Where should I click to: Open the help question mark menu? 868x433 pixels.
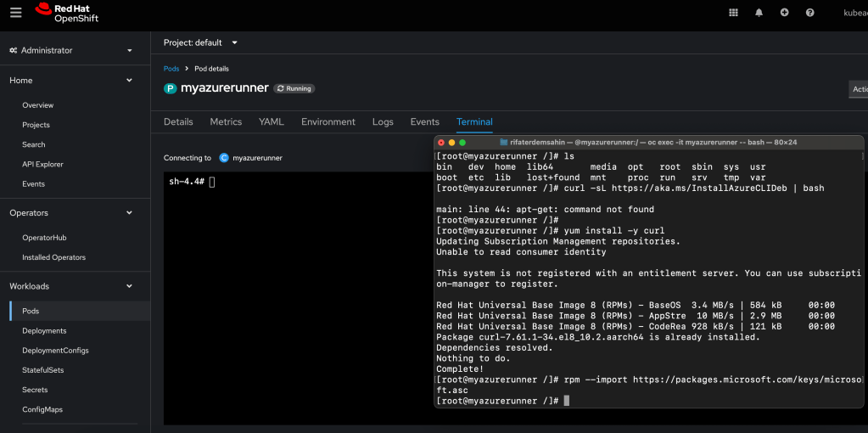[809, 12]
